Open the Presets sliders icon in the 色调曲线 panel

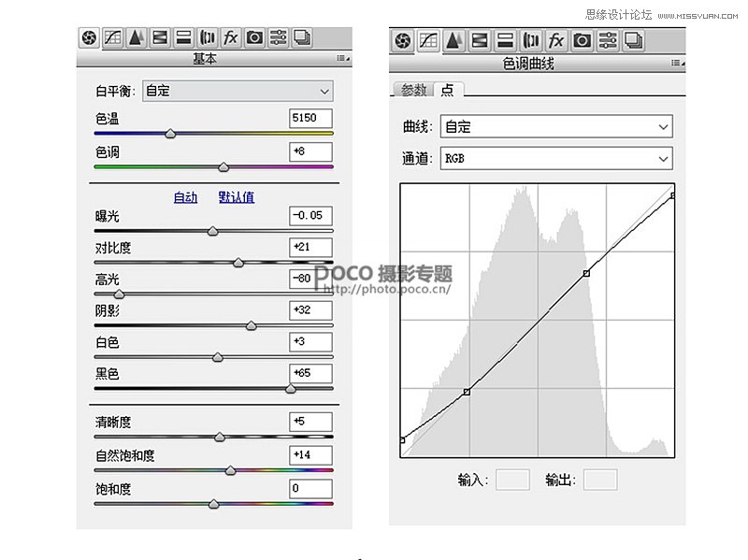coord(608,40)
